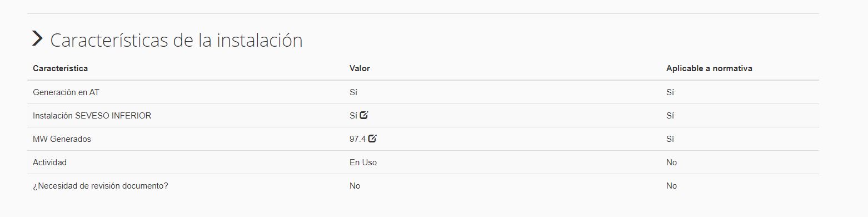Click normativa No in Actividad row
Viewport: 868px width, 217px height.
coord(671,162)
